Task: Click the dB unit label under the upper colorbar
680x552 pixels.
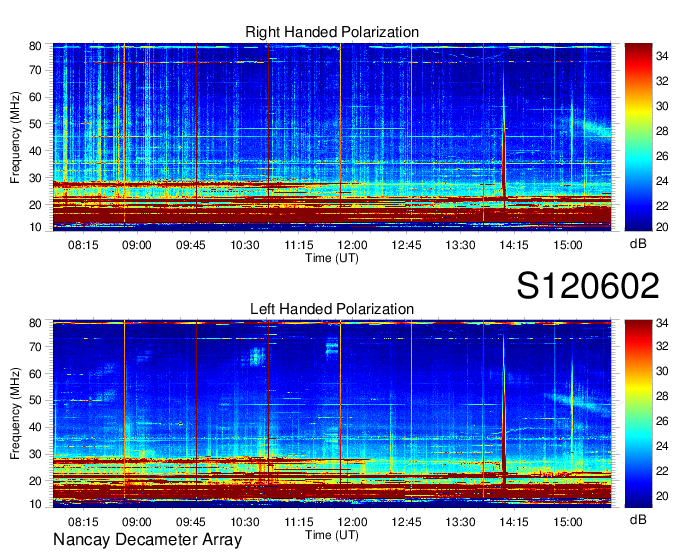Action: 638,244
